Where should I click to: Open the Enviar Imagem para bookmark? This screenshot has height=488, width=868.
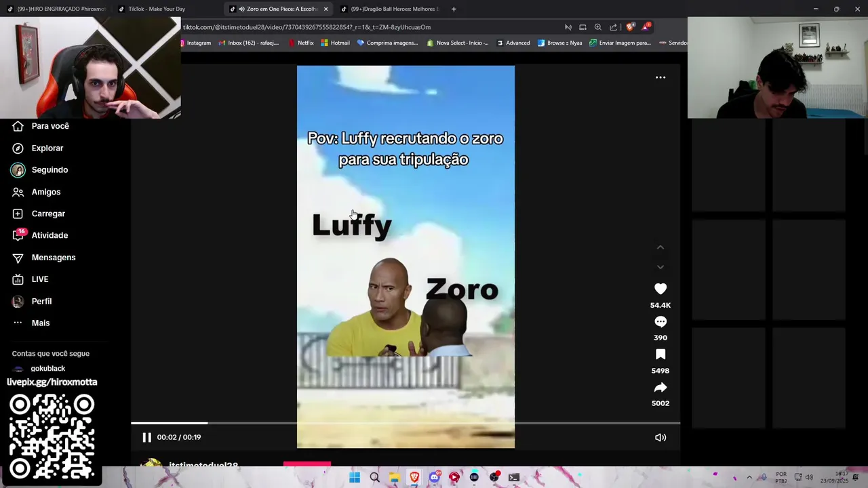[x=620, y=43]
